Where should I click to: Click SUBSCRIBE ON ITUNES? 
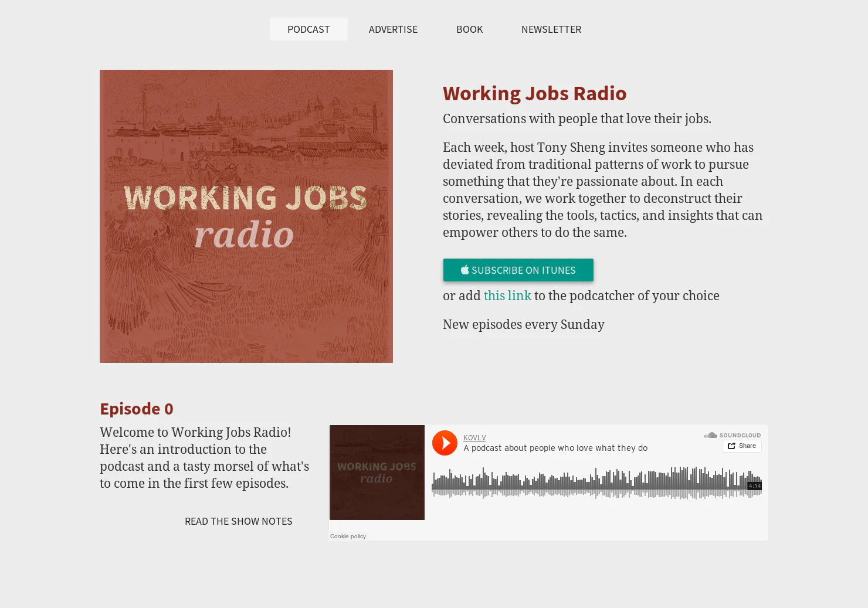518,270
